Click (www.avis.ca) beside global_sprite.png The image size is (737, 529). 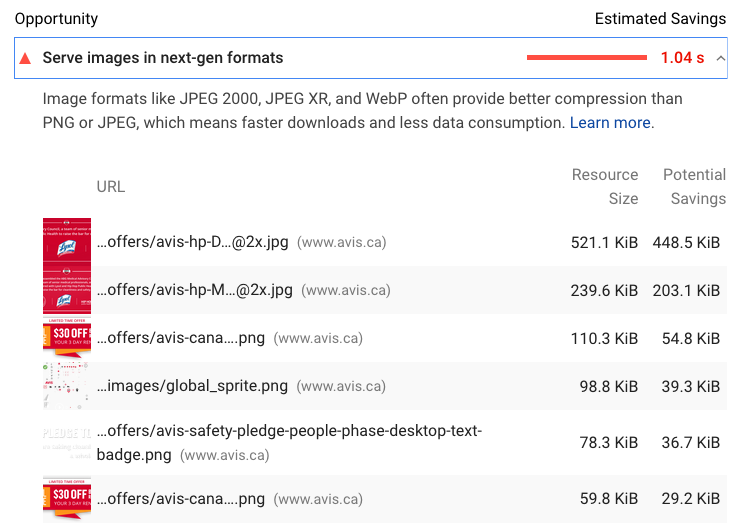pyautogui.click(x=341, y=387)
